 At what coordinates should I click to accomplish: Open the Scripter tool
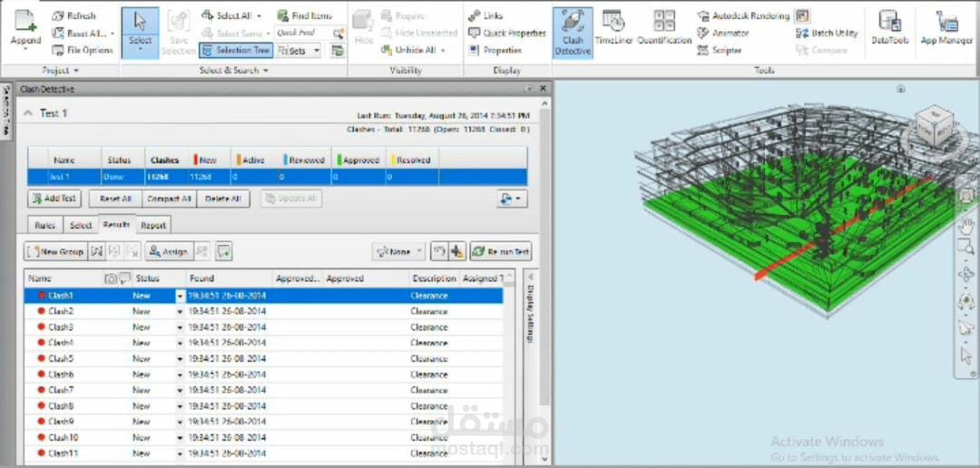[x=720, y=50]
